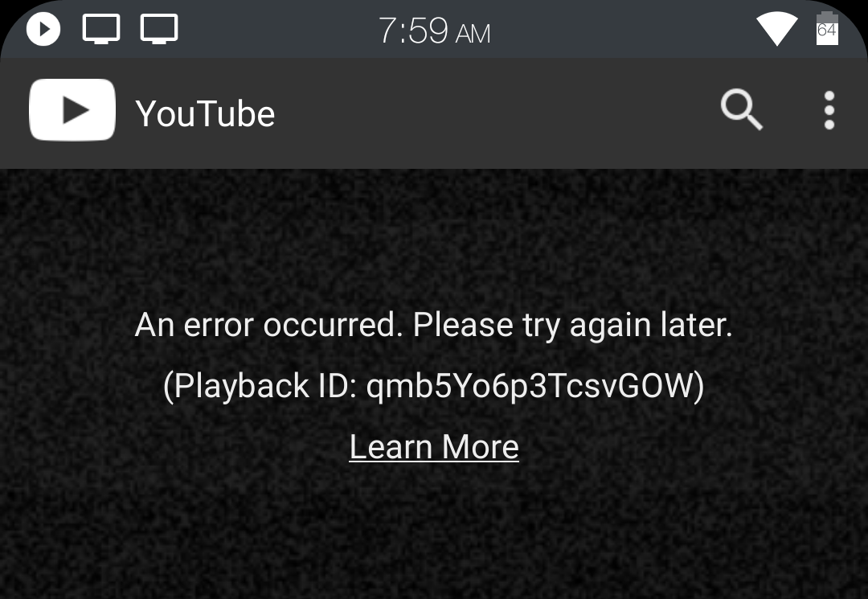Tap the Playback ID text line
This screenshot has height=599, width=868.
click(x=434, y=386)
